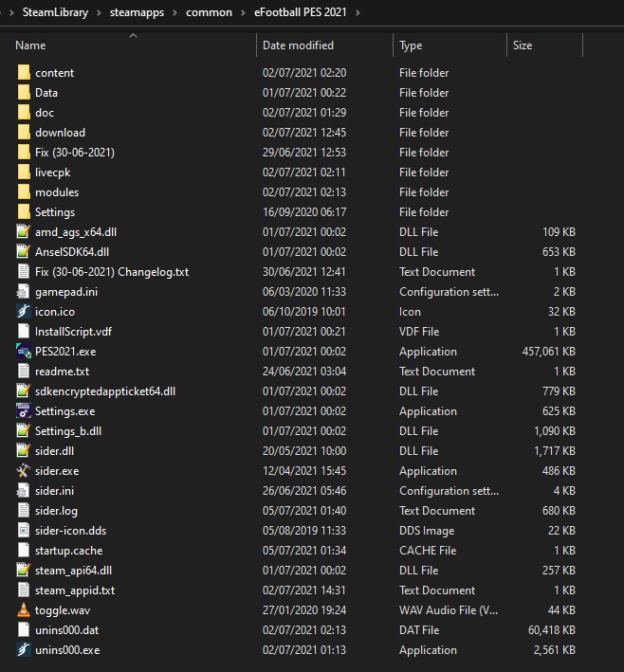The width and height of the screenshot is (624, 672).
Task: Sort files by Type column header
Action: pyautogui.click(x=411, y=45)
